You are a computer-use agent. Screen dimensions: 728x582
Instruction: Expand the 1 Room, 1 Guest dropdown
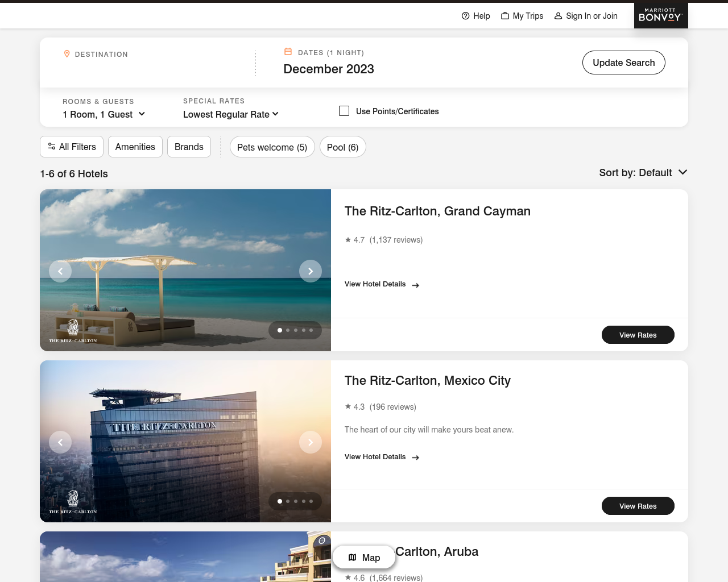(104, 114)
